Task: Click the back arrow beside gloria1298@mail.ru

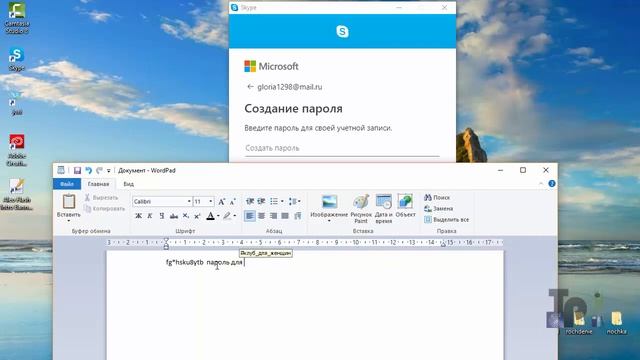Action: (250, 87)
